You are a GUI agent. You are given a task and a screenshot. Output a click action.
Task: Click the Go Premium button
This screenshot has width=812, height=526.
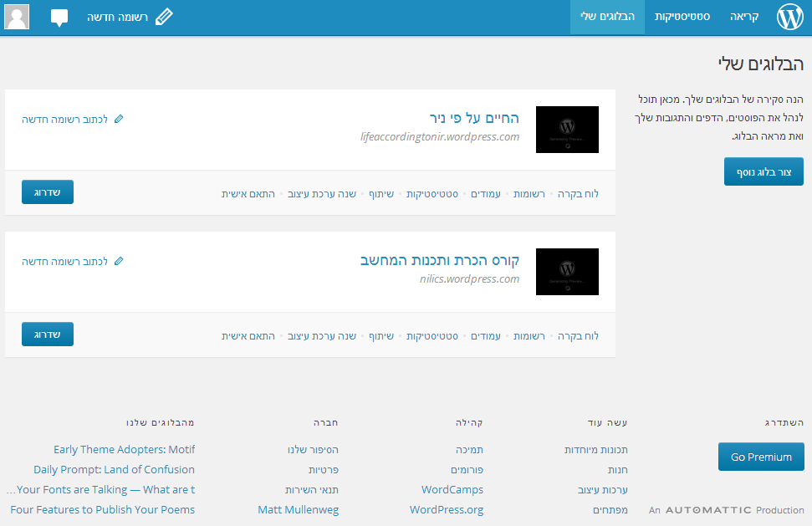point(760,457)
